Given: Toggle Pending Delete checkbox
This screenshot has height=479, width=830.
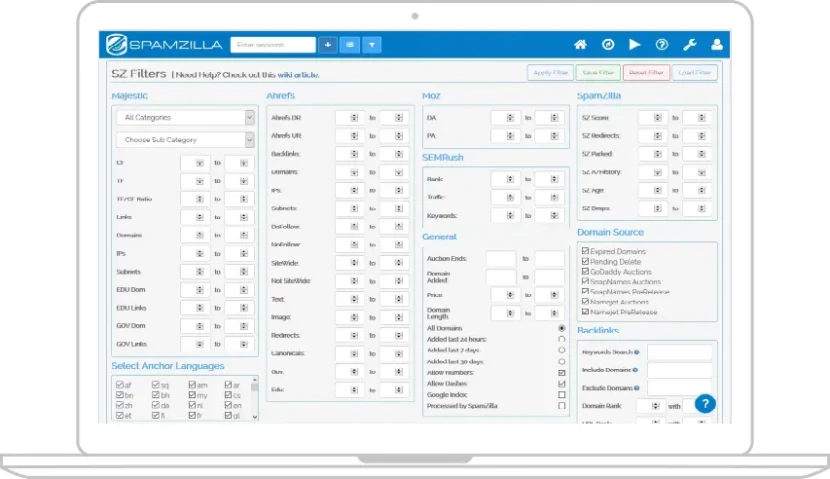Looking at the screenshot, I should pyautogui.click(x=585, y=261).
